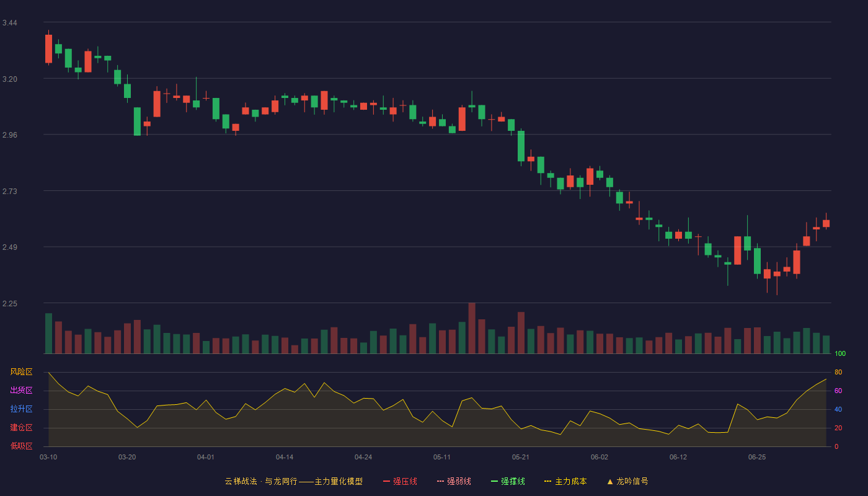Select the 拉升区 zone label
The height and width of the screenshot is (496, 868).
(x=21, y=409)
